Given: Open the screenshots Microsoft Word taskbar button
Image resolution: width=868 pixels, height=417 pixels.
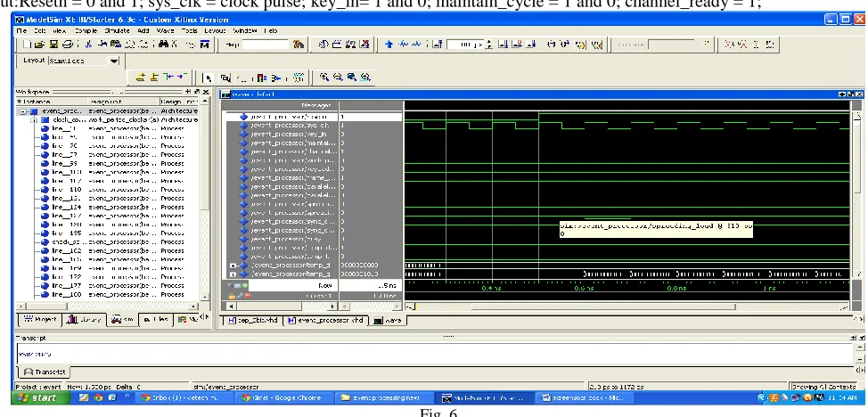Looking at the screenshot, I should coord(585,397).
